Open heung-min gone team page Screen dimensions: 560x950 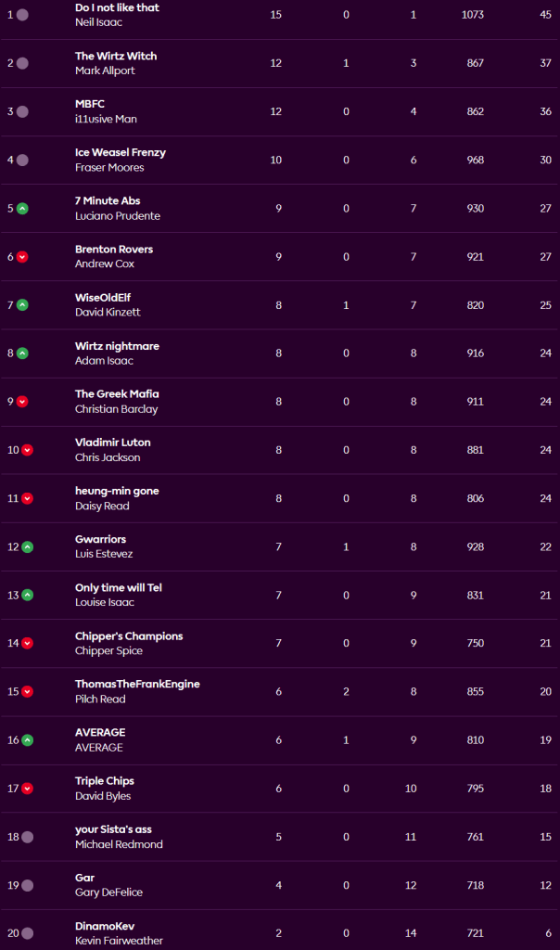coord(117,491)
